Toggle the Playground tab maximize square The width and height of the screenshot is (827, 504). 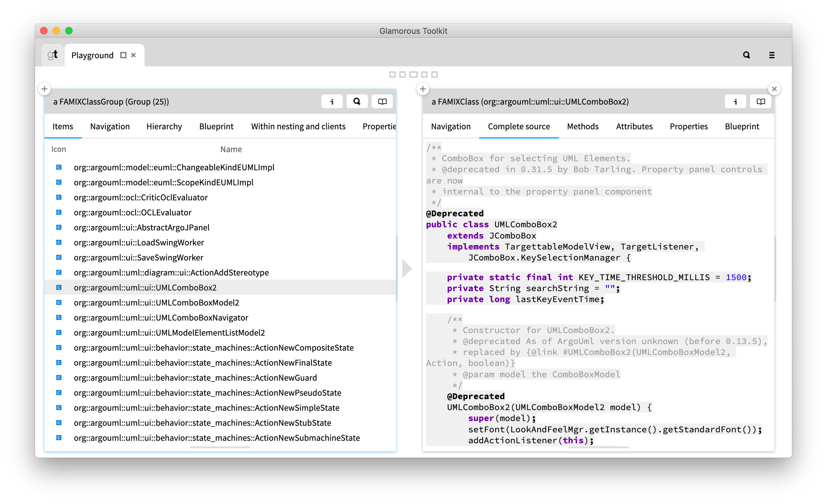[123, 55]
